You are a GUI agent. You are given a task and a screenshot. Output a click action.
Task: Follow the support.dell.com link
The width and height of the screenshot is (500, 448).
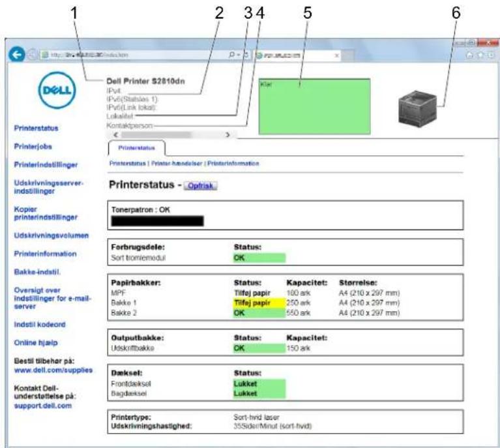coord(43,406)
